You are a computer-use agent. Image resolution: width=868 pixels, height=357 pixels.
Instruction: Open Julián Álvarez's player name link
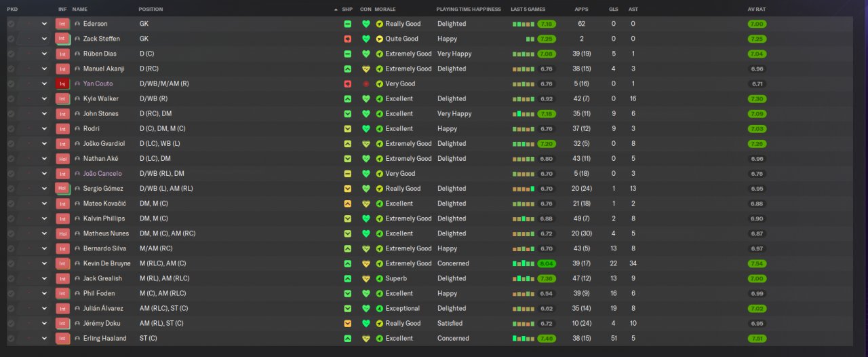103,309
